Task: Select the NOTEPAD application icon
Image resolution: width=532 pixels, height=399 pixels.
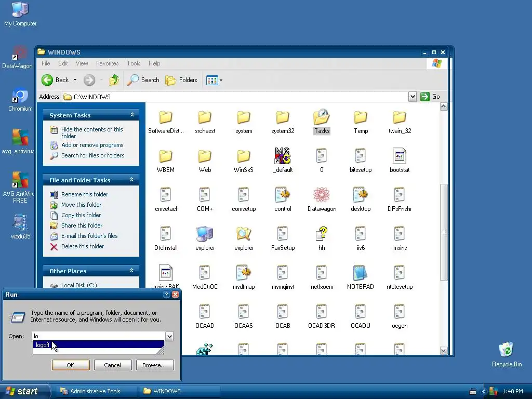Action: click(360, 273)
